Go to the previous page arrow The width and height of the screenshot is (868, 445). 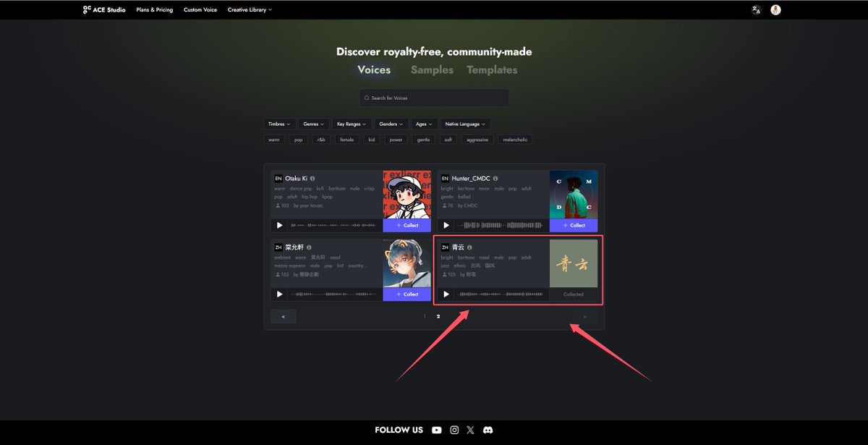283,316
